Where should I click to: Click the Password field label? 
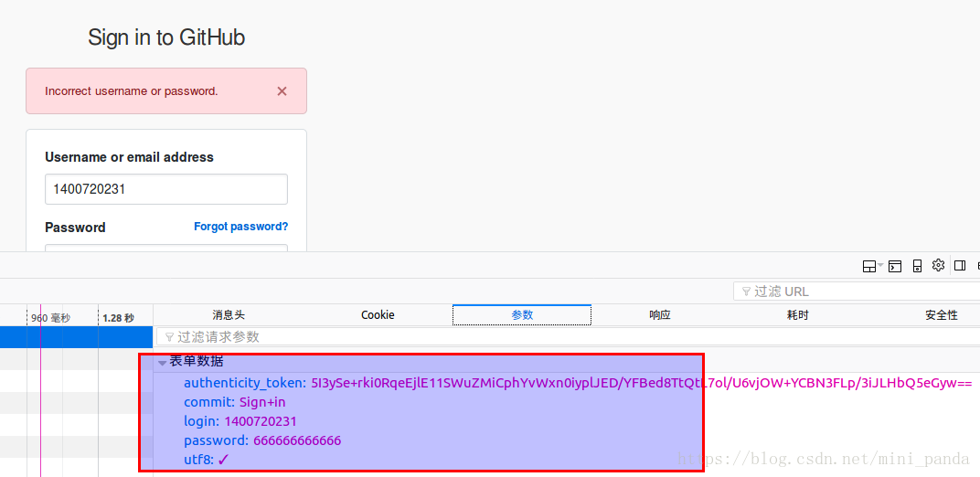[75, 228]
